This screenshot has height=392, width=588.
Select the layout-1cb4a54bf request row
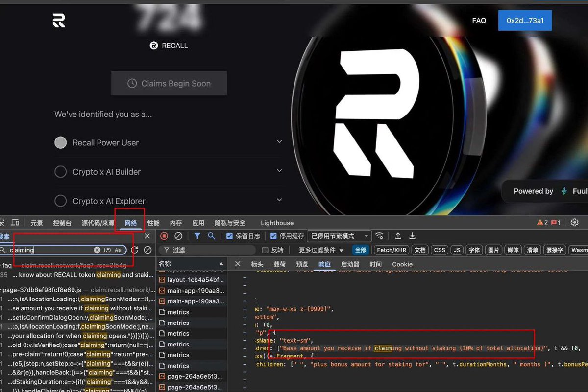click(x=191, y=280)
